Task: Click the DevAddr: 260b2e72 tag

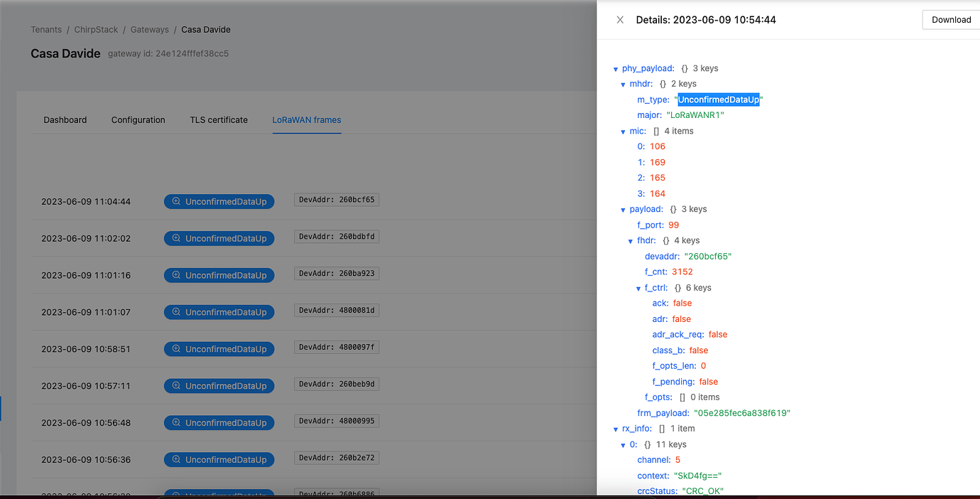Action: click(x=337, y=458)
